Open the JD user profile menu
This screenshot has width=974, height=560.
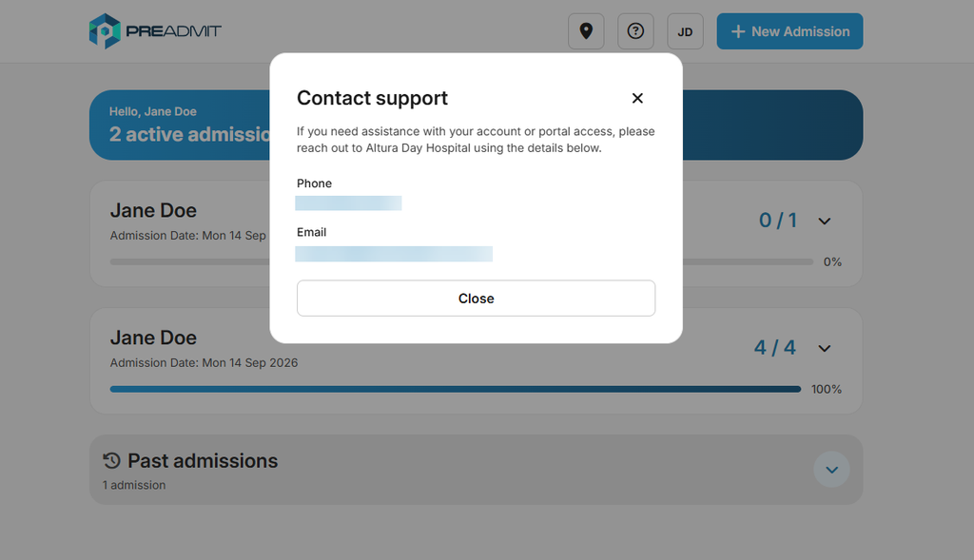pyautogui.click(x=685, y=31)
